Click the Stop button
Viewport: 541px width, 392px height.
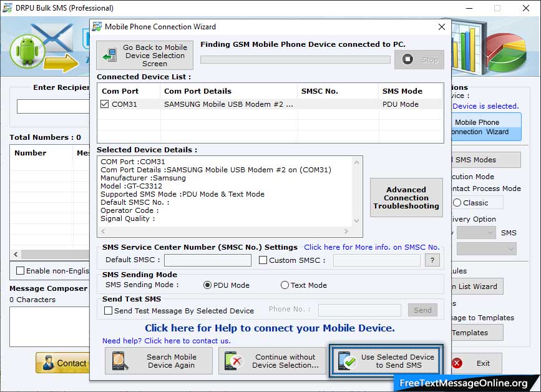419,60
